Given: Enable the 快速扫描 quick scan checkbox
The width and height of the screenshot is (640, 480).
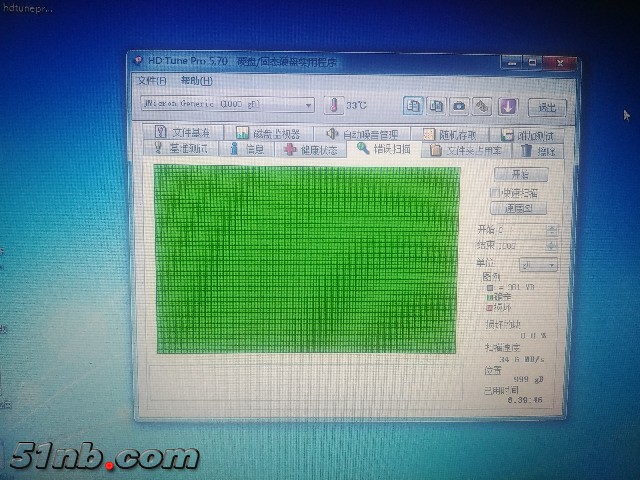Looking at the screenshot, I should point(494,192).
